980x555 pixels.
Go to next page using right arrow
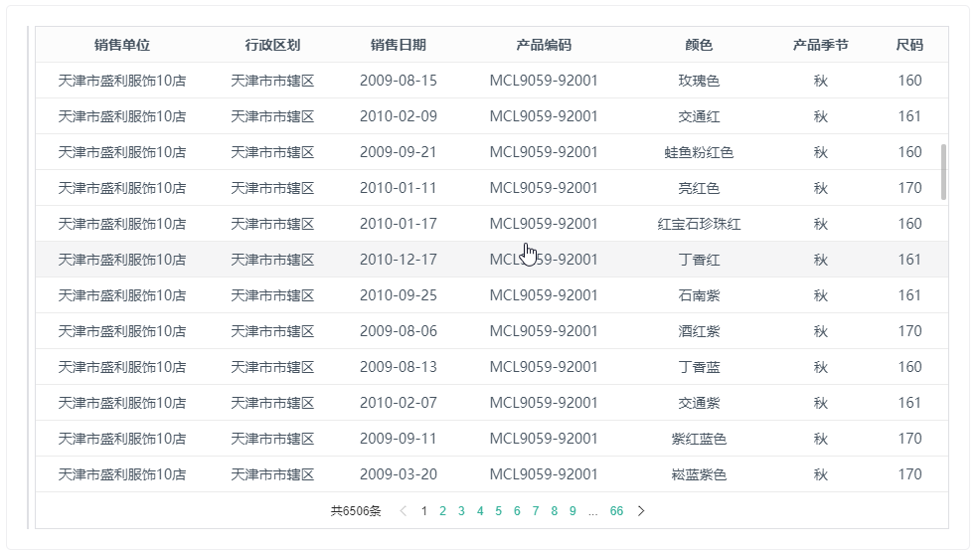click(641, 511)
